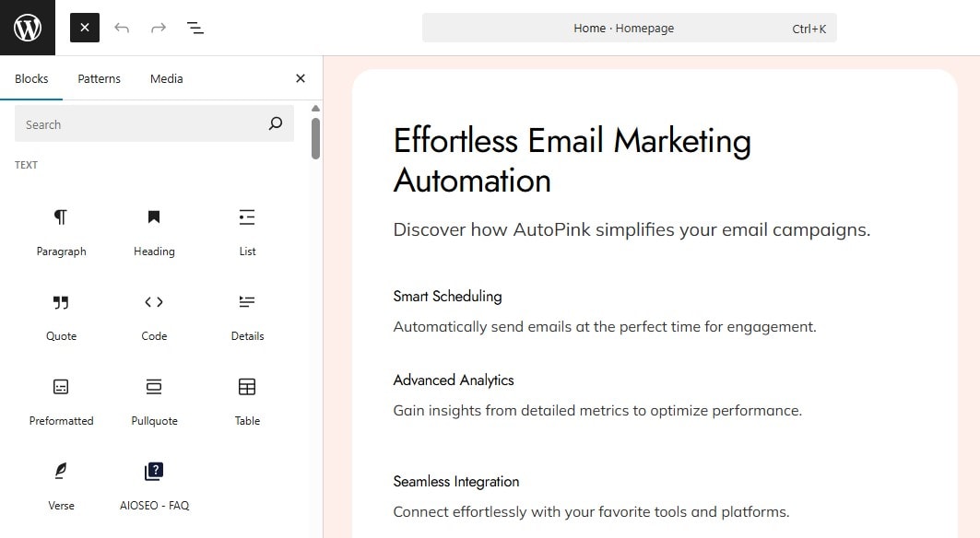Insert the AIOSEO - FAQ block
This screenshot has height=538, width=980.
[154, 486]
